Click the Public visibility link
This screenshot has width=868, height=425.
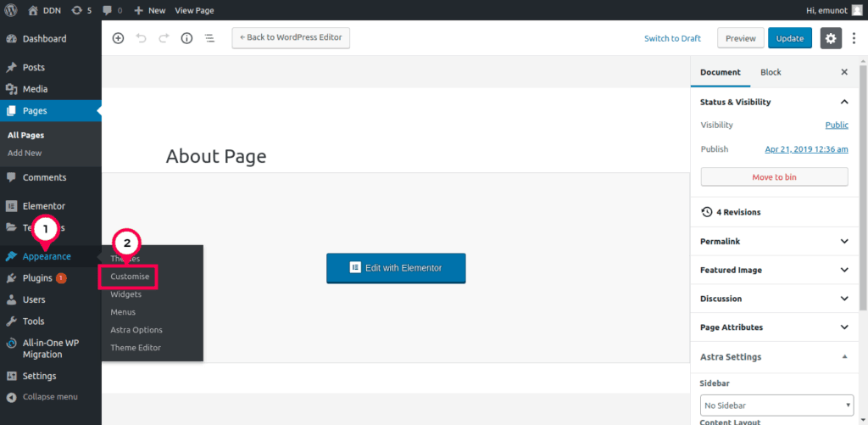[836, 125]
